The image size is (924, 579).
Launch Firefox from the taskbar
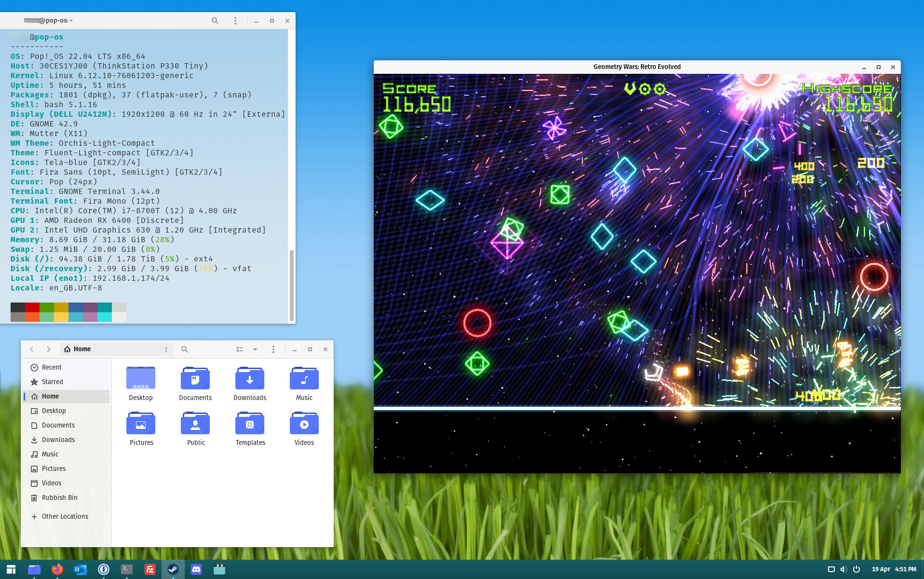57,570
